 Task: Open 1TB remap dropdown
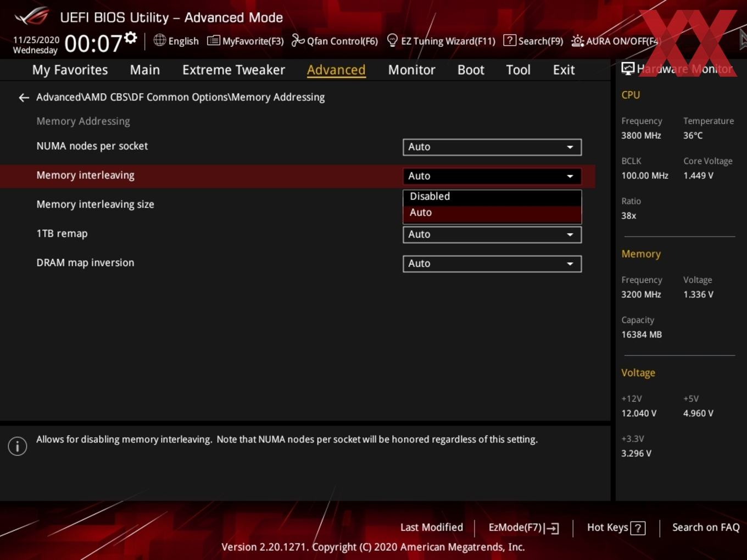click(492, 234)
